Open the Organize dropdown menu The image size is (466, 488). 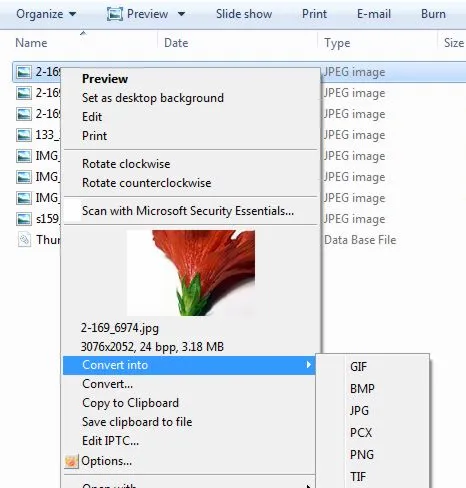46,14
